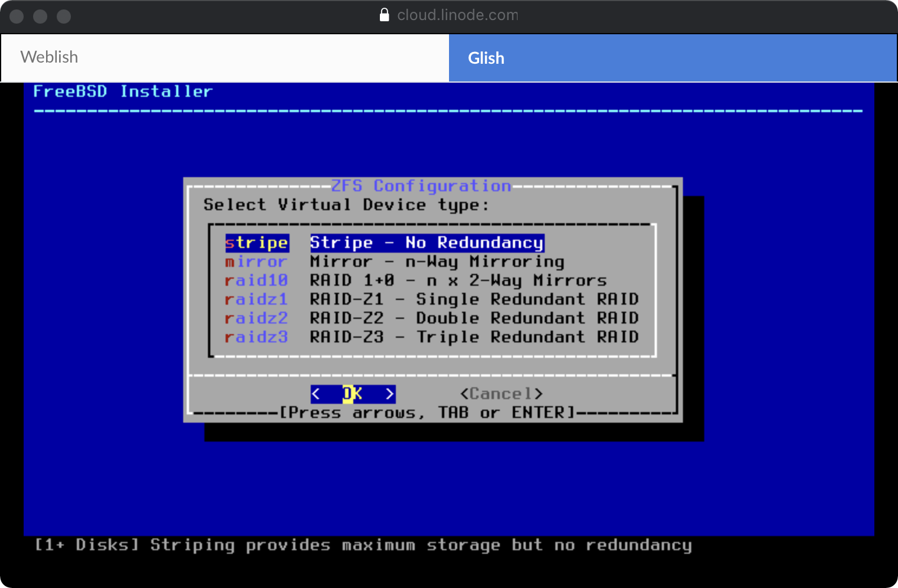Click the 'ZFS Configuration' dialog title

[x=421, y=186]
